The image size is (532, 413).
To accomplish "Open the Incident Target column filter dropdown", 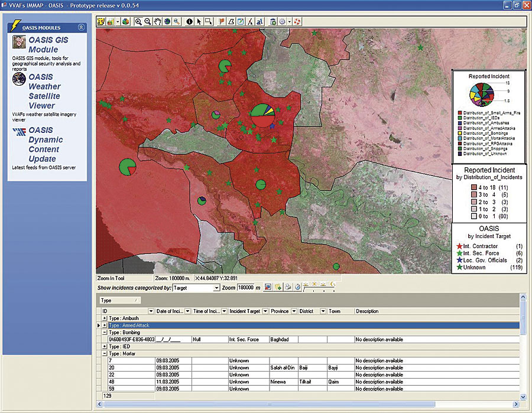I will click(265, 311).
